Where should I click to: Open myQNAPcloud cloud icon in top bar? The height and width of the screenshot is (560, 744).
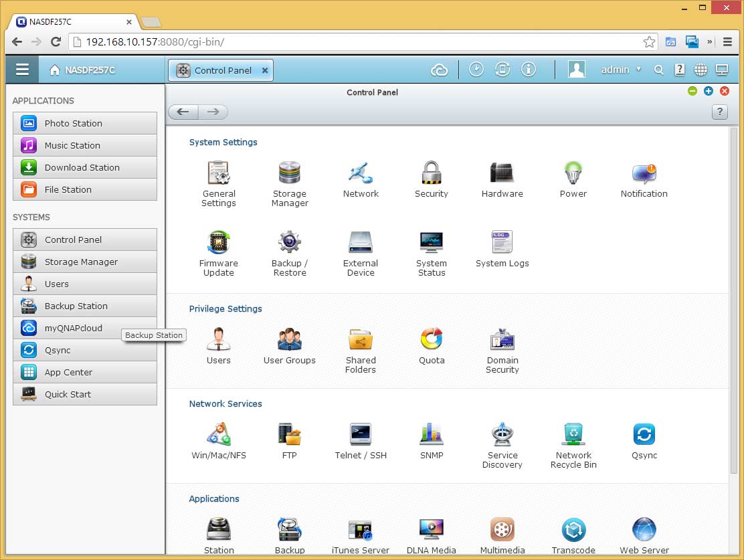pyautogui.click(x=440, y=70)
